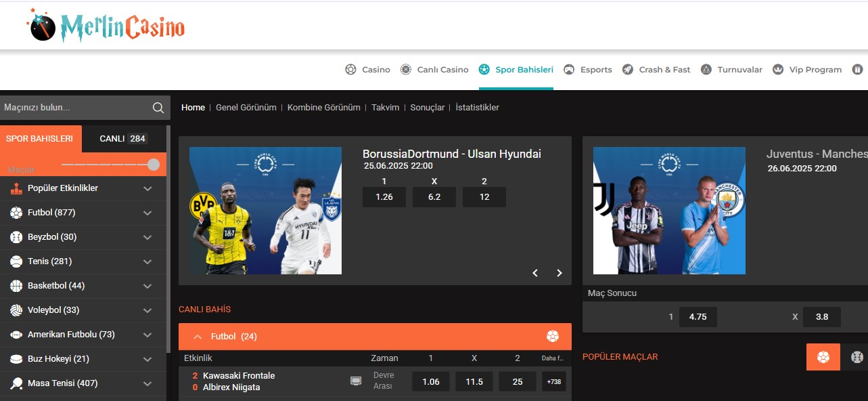Select the soccer filter in Popüler Maçlar
This screenshot has width=868, height=401.
click(823, 357)
